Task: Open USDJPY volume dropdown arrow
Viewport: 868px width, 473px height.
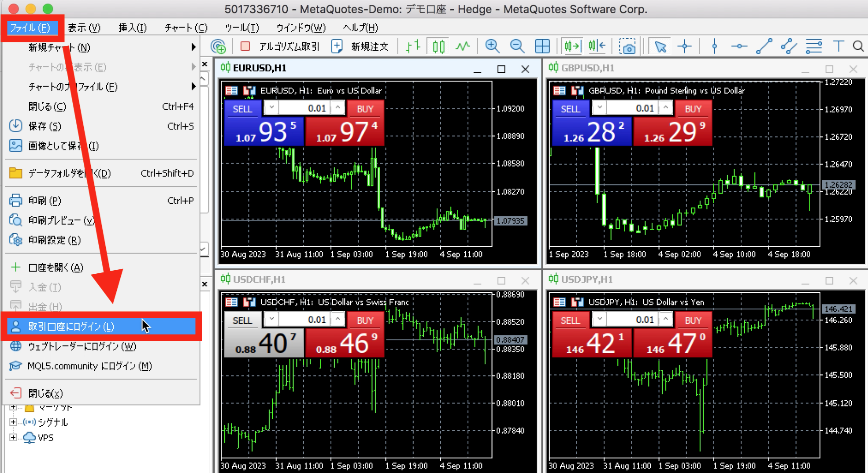Action: pos(600,319)
